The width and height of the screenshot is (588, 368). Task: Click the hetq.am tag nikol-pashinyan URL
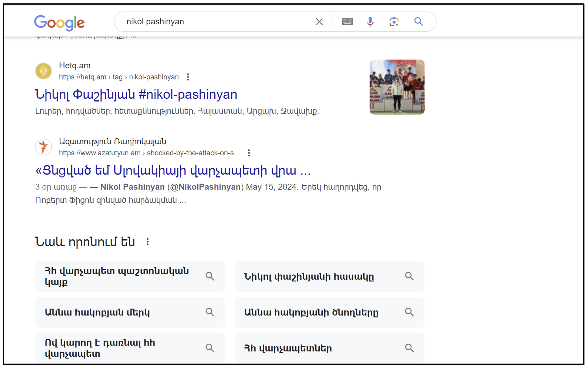[x=119, y=77]
